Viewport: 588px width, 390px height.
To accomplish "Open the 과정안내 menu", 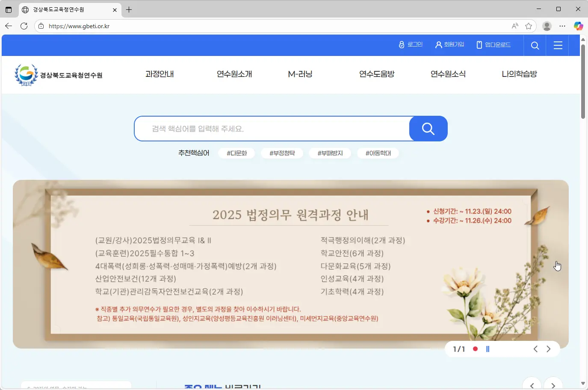I will (160, 73).
